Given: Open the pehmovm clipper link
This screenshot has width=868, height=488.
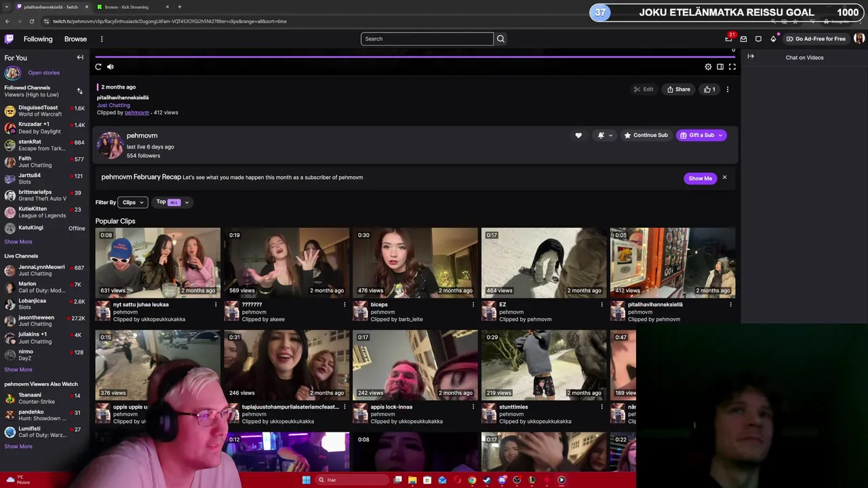Looking at the screenshot, I should (x=136, y=113).
